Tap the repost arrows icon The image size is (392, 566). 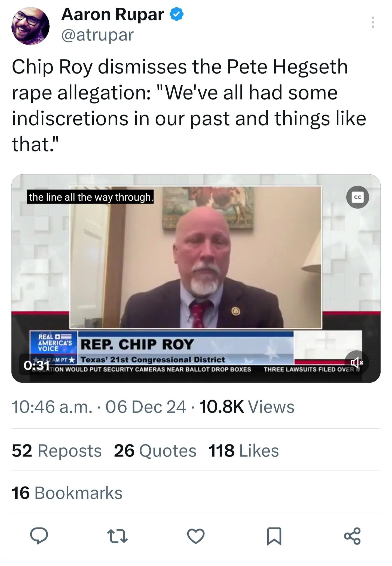[117, 536]
